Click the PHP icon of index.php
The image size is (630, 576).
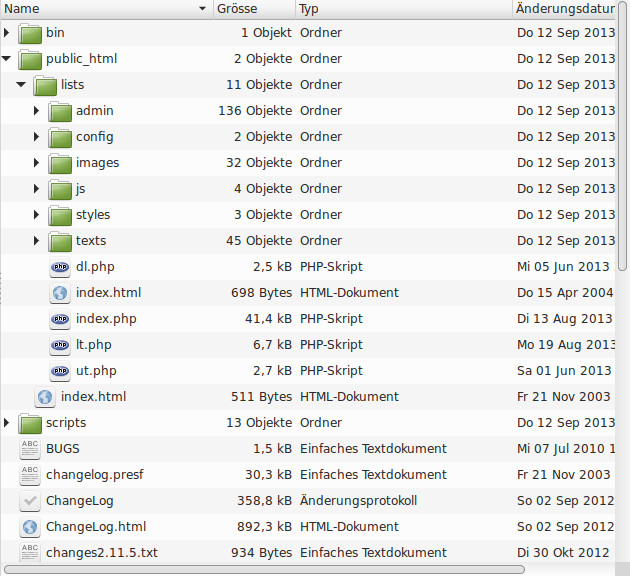(x=60, y=319)
